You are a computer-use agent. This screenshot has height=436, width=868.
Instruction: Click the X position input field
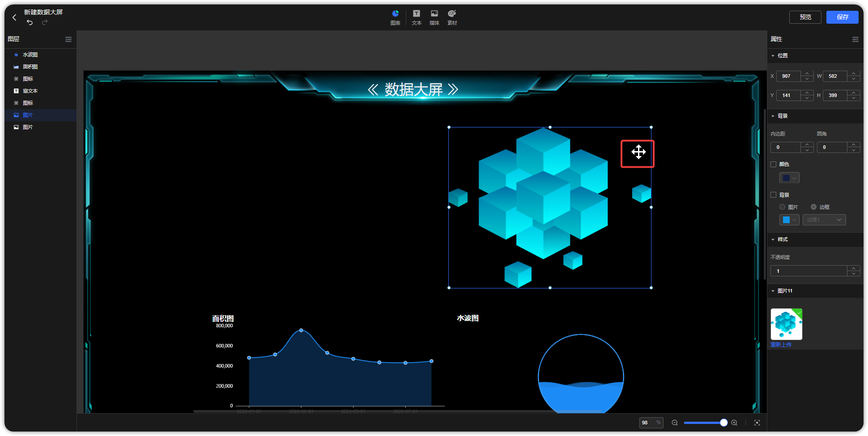[788, 76]
